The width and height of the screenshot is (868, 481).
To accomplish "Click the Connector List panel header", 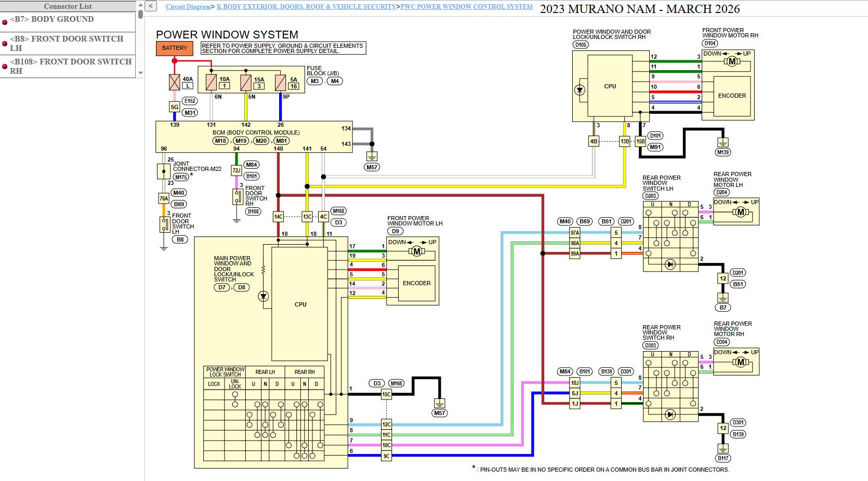I will click(68, 6).
